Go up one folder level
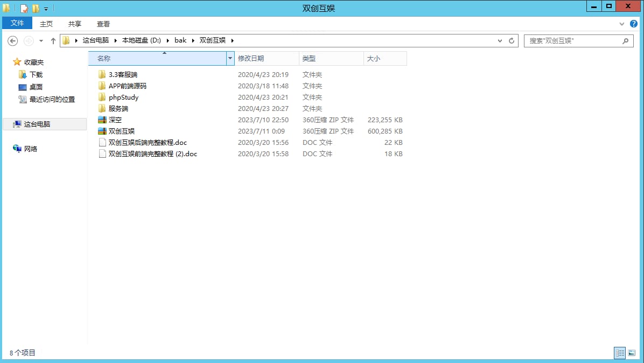This screenshot has height=363, width=644. (53, 41)
